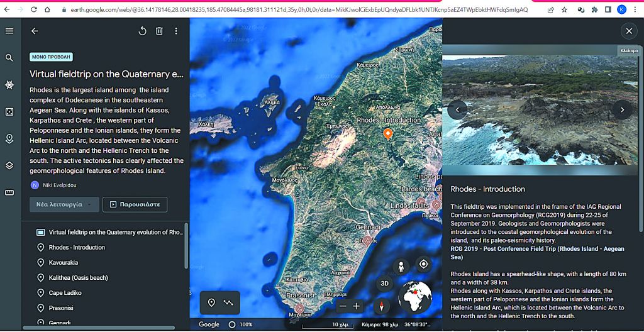Image resolution: width=644 pixels, height=332 pixels.
Task: Open the Chrome three-dot menu
Action: pos(635,9)
